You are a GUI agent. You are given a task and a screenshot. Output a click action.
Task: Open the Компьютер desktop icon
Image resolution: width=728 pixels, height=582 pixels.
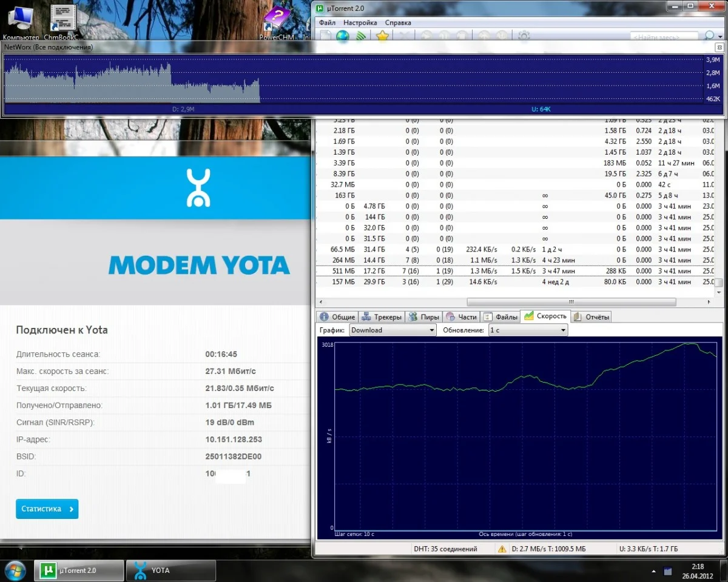[20, 21]
